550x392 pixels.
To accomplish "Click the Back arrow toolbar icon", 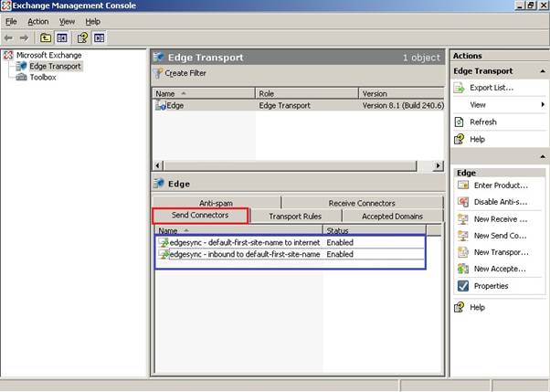I will pos(8,37).
